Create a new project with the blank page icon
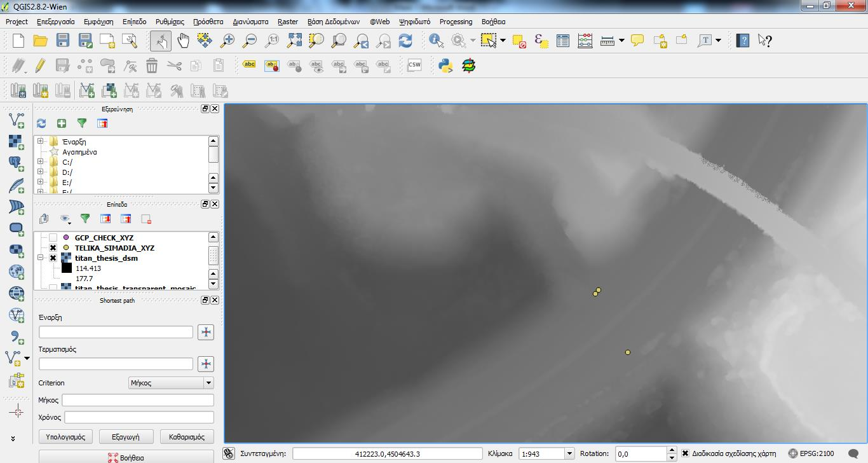 pyautogui.click(x=18, y=41)
